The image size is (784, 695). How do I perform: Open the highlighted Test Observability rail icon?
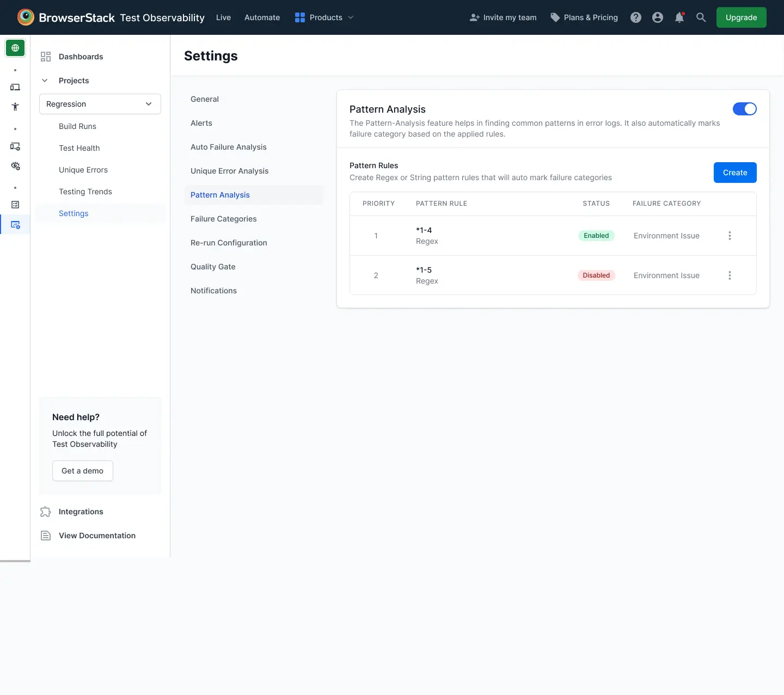point(15,224)
